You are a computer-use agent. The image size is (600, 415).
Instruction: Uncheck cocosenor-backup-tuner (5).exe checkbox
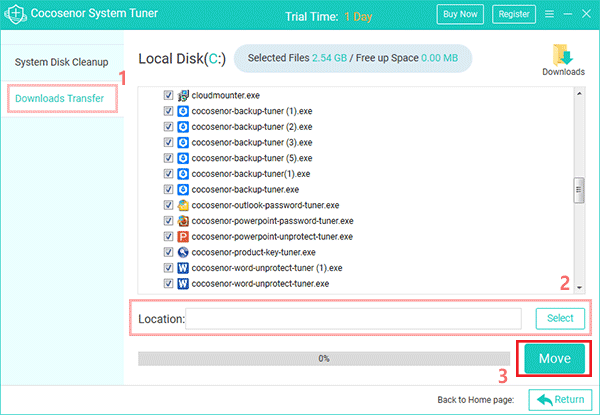click(x=168, y=158)
